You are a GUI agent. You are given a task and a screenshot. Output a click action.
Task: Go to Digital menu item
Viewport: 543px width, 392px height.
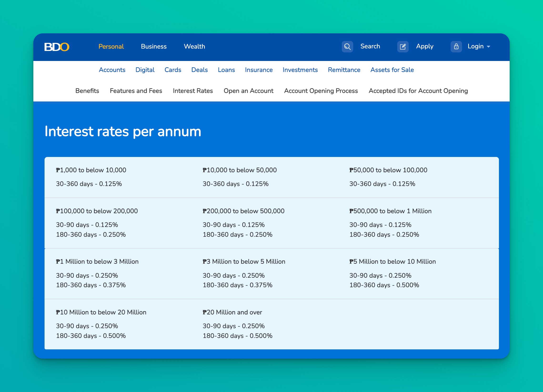145,70
